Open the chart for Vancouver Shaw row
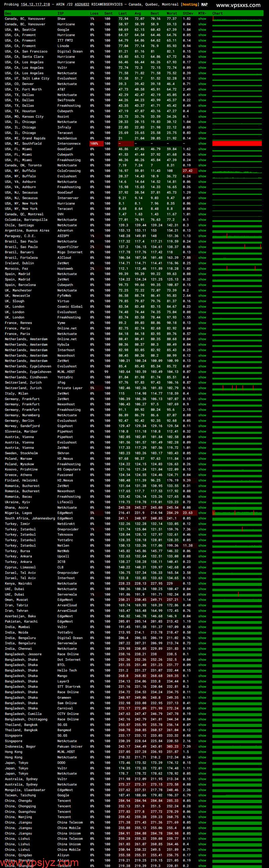Screen dimensions: 269x868 [237, 19]
